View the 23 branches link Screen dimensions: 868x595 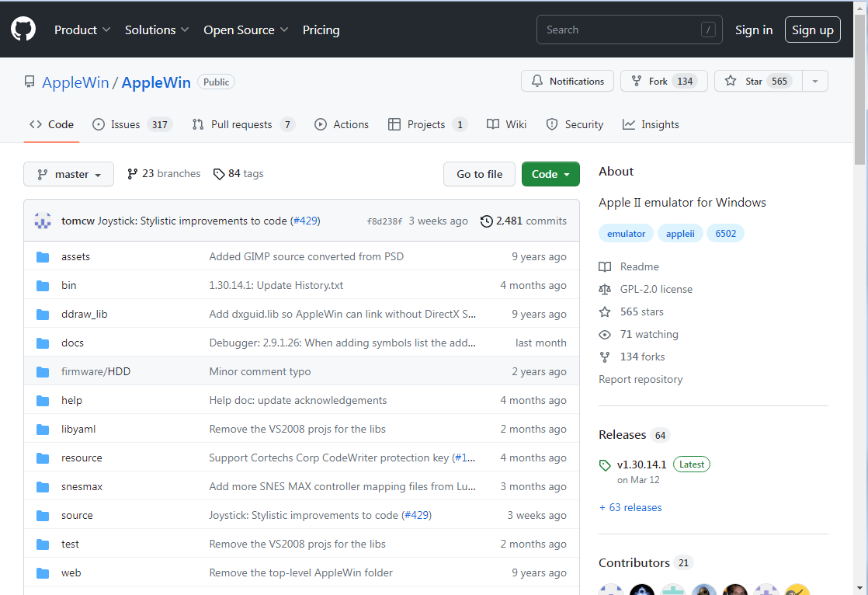pos(164,174)
